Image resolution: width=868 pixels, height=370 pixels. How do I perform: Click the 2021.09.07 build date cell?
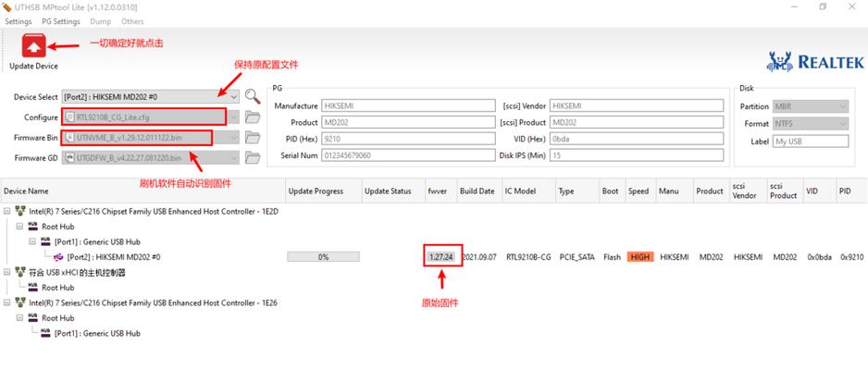[479, 256]
